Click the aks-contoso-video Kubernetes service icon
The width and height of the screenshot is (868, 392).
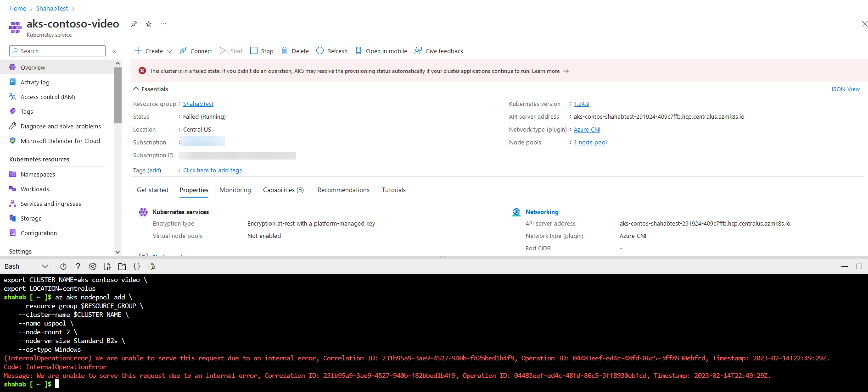click(x=15, y=28)
